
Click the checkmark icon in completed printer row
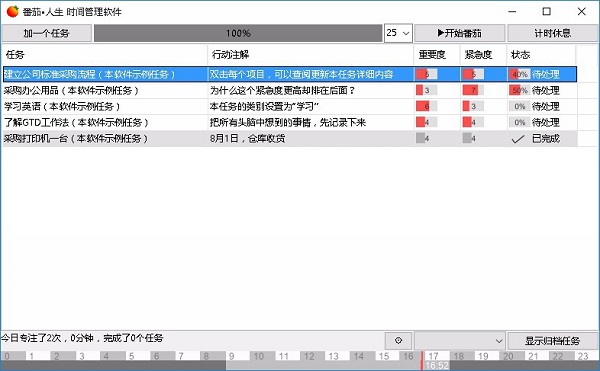(x=518, y=139)
